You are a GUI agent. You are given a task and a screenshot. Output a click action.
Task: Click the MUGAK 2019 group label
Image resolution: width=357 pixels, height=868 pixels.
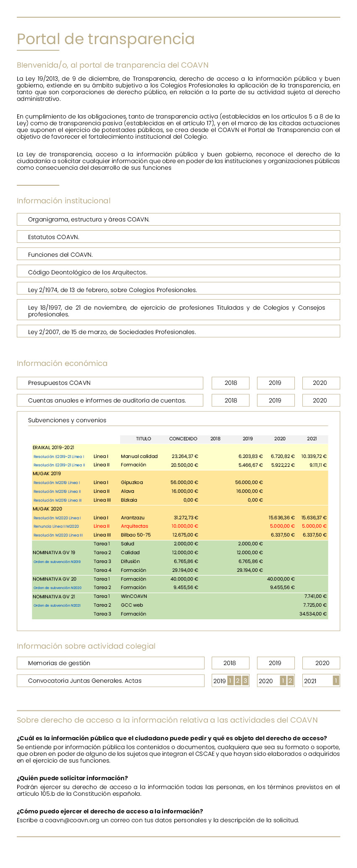click(47, 473)
